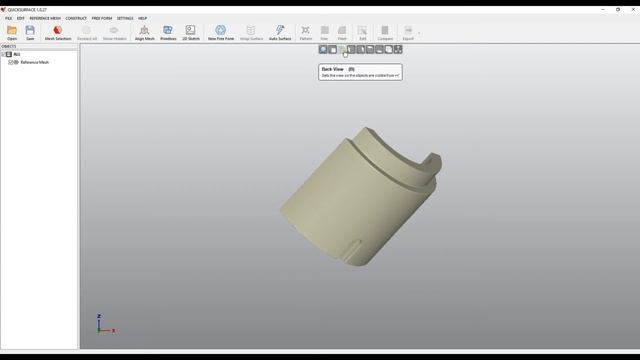Open the EDIT menu
This screenshot has width=640, height=360.
[x=20, y=18]
